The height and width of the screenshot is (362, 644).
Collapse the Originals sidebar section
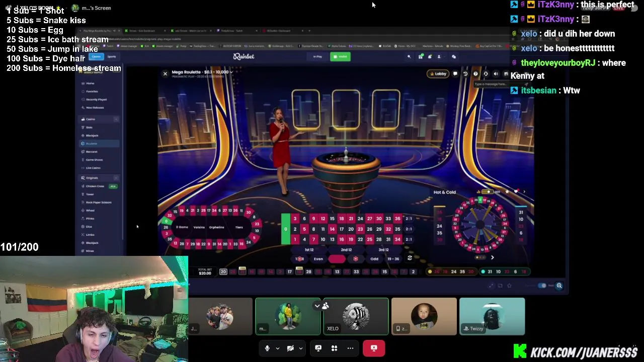click(116, 178)
